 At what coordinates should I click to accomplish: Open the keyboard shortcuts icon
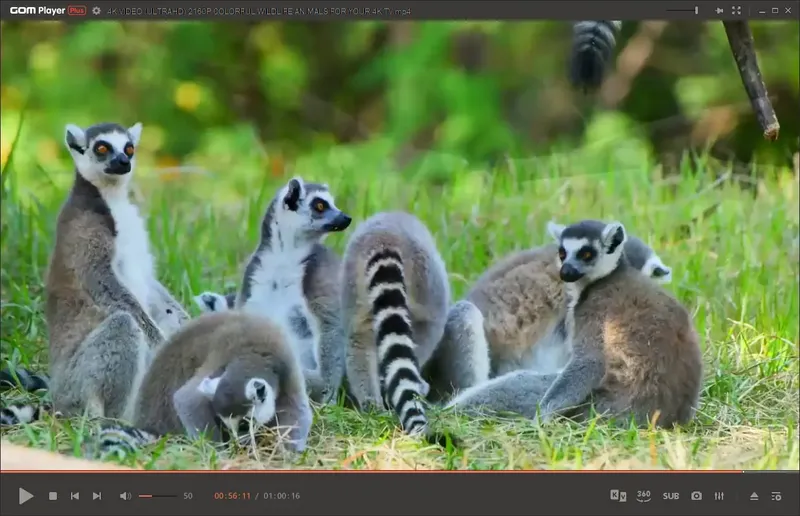coord(618,495)
